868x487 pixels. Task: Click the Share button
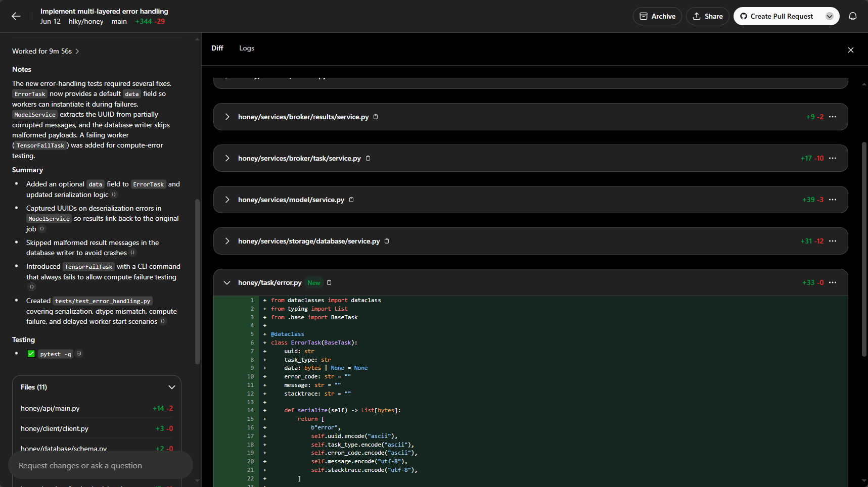(x=707, y=16)
